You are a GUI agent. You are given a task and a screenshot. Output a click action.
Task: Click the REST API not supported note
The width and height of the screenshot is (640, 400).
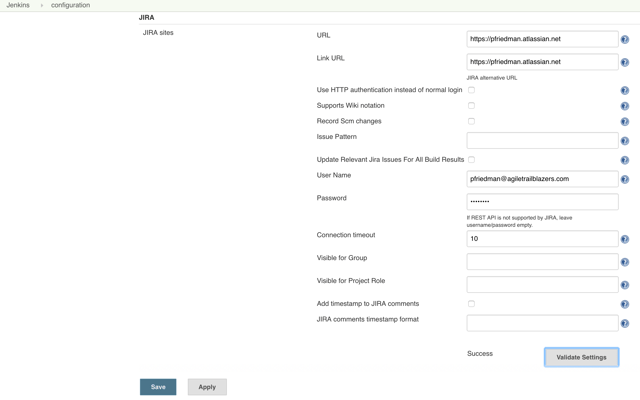tap(519, 221)
